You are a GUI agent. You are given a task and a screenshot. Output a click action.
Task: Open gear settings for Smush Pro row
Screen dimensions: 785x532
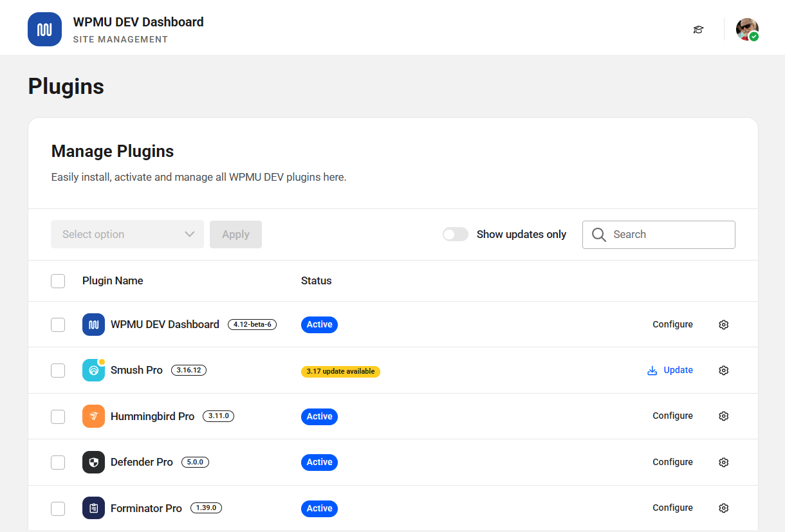pyautogui.click(x=723, y=371)
